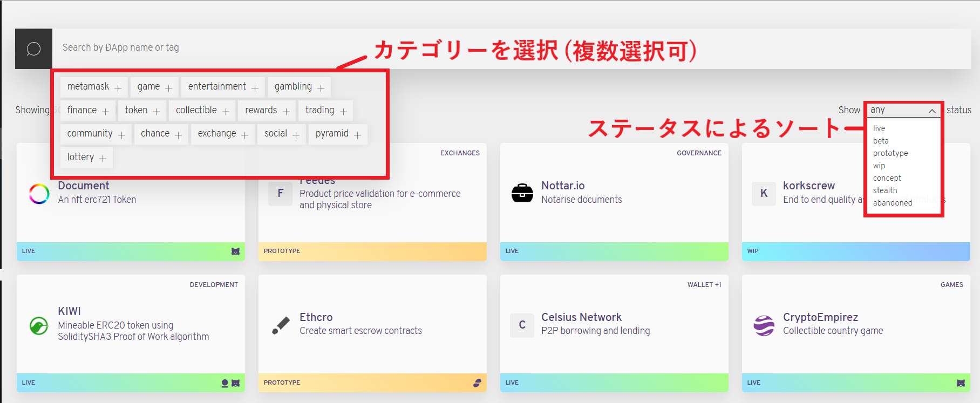Viewport: 980px width, 403px height.
Task: Click MetaMask fox icon on CryptoEmpirez card
Action: tap(961, 383)
